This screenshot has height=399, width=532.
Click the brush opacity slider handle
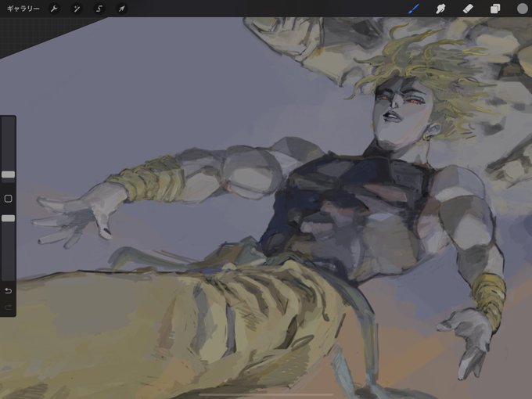click(8, 218)
